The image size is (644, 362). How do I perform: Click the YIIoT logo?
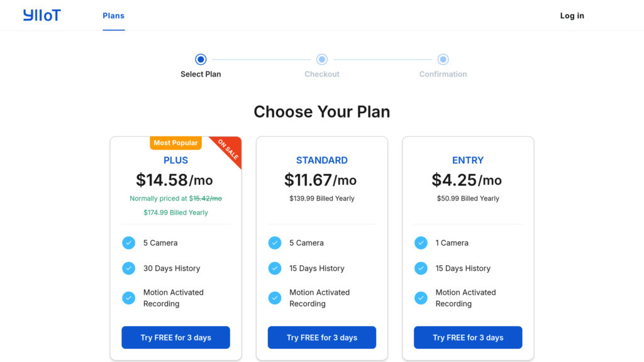[x=42, y=16]
